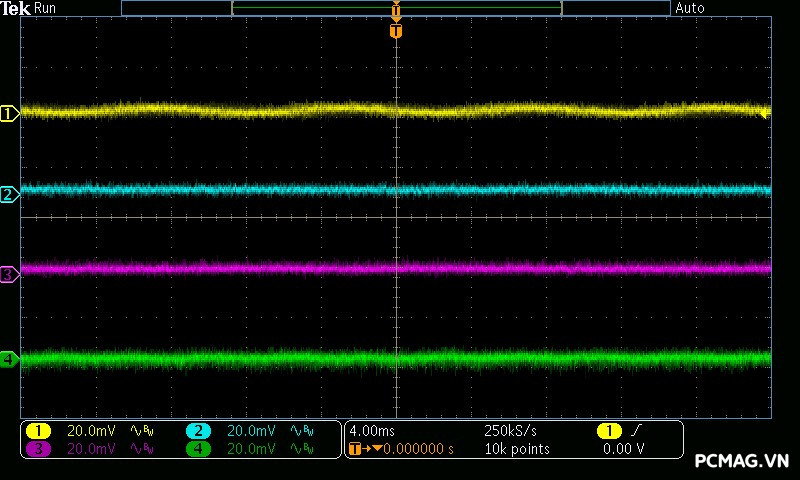Click the magenta channel 3 ground marker
The image size is (800, 480).
(10, 273)
